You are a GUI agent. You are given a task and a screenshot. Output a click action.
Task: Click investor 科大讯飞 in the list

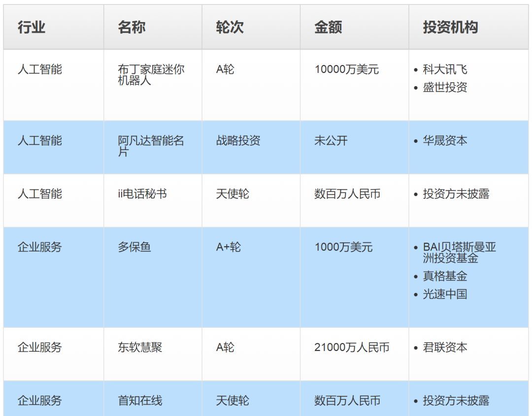445,70
